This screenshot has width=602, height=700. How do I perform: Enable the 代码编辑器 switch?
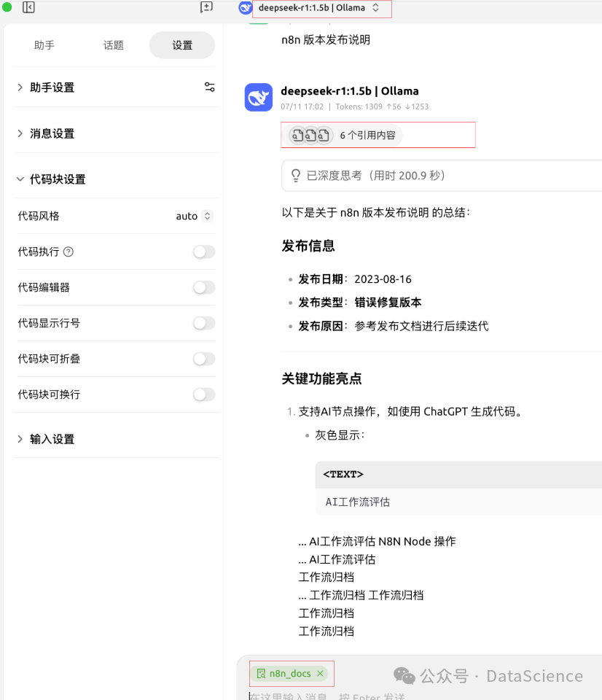[x=204, y=287]
